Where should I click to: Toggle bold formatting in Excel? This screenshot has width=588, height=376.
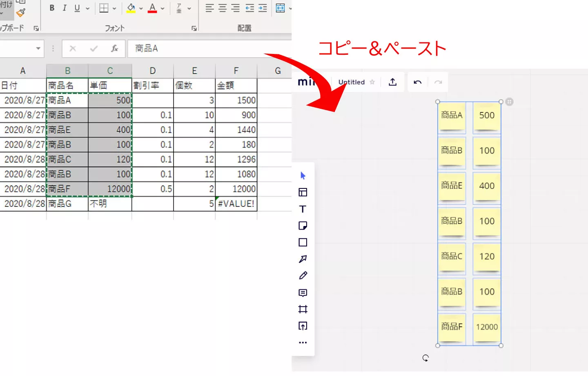[x=52, y=8]
